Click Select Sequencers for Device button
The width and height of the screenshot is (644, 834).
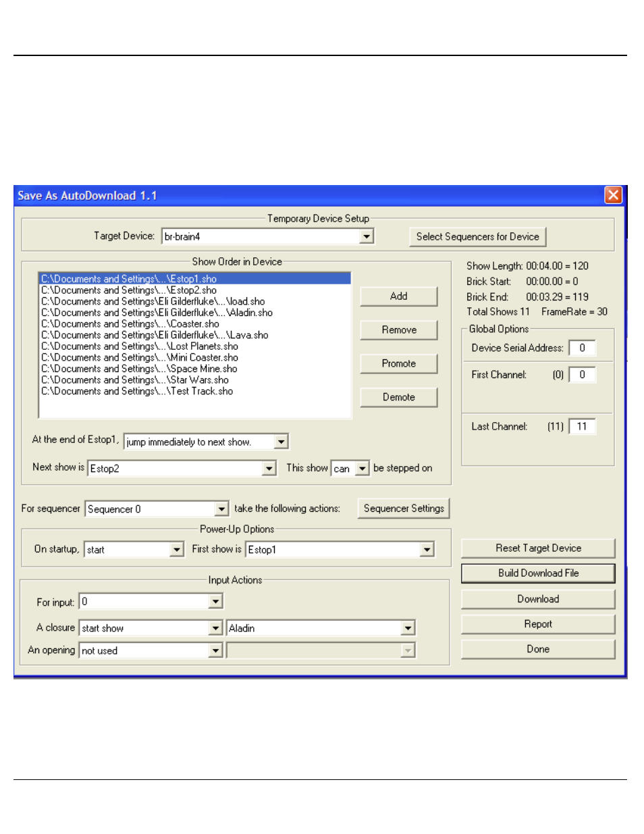[x=477, y=236]
